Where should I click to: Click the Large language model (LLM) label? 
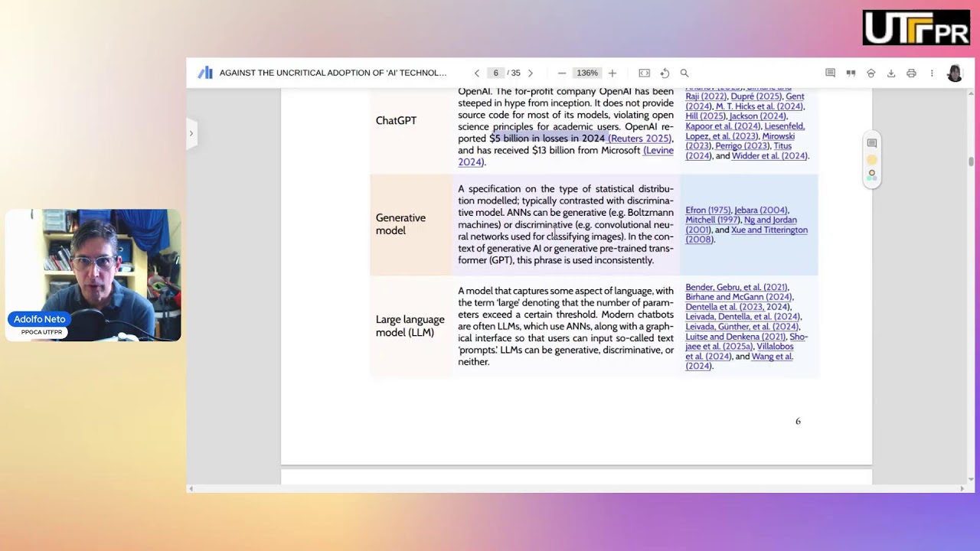tap(410, 326)
